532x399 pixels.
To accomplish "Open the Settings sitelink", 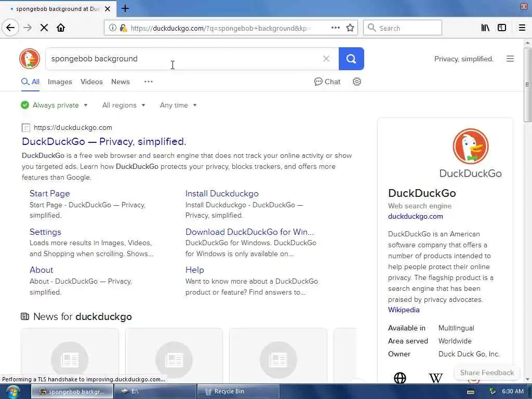I will click(x=45, y=232).
